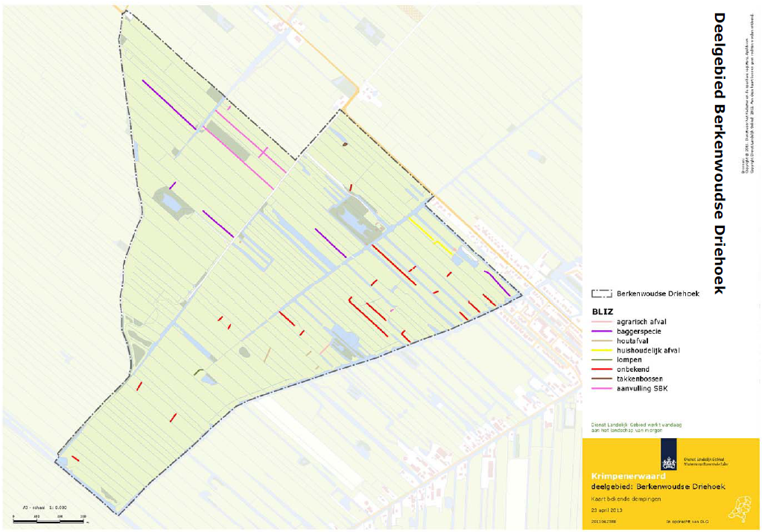Click the Netherlands outline map icon
Image resolution: width=762 pixels, height=532 pixels.
click(x=739, y=508)
